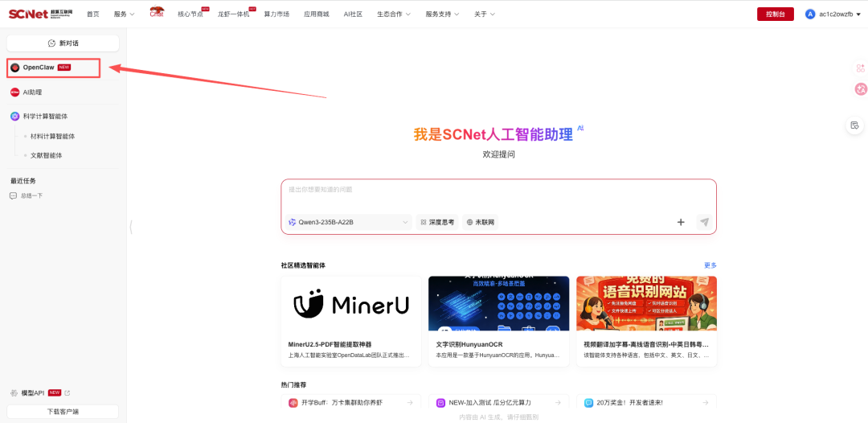The image size is (868, 423).
Task: Expand the 服务支持 dropdown
Action: (442, 14)
